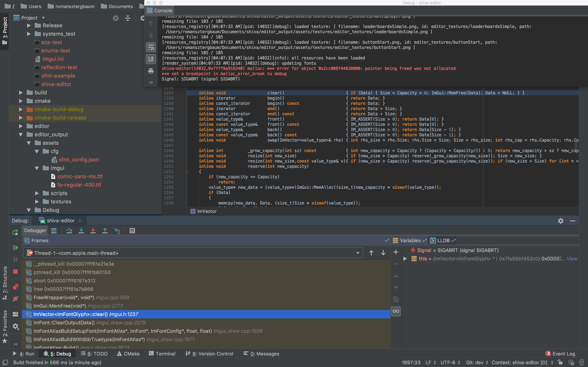Toggle scroll to end in the Console
Screen dimensions: 588x367
pyautogui.click(x=151, y=59)
